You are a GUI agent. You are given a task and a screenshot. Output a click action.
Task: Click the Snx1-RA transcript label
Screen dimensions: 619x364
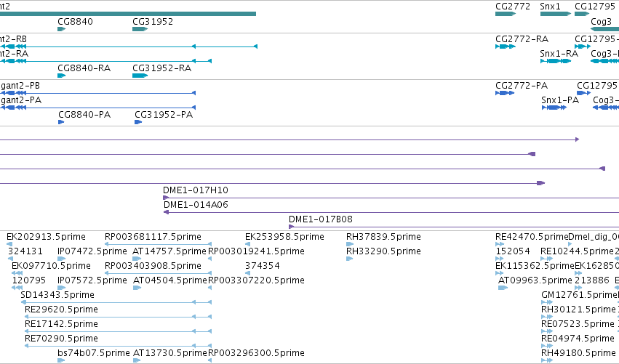pyautogui.click(x=559, y=53)
